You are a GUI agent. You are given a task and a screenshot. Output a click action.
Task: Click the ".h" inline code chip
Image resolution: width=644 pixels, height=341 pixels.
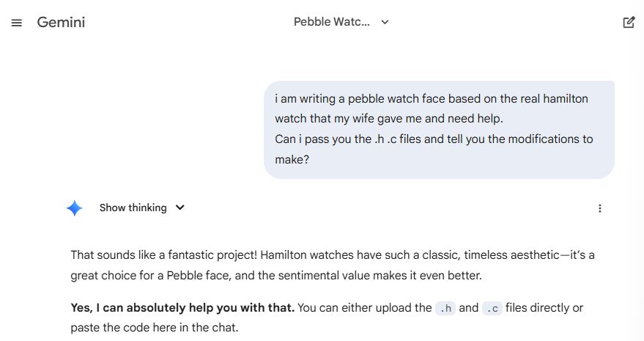(445, 308)
